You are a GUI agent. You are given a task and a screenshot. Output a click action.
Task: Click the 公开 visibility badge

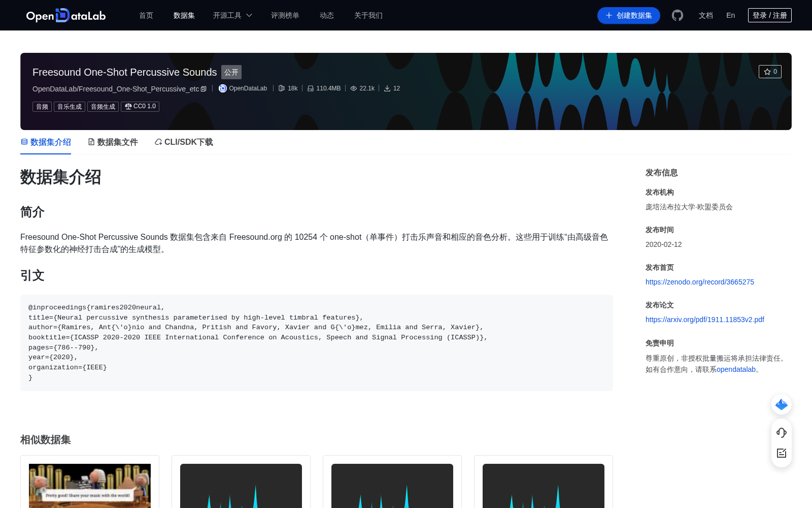(x=231, y=72)
